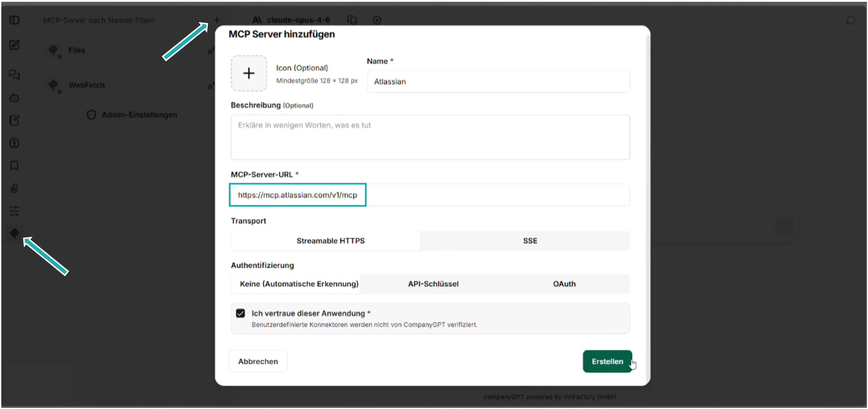Screen dimensions: 868x409
Task: Choose API-Schlüssel authentication
Action: pyautogui.click(x=433, y=284)
